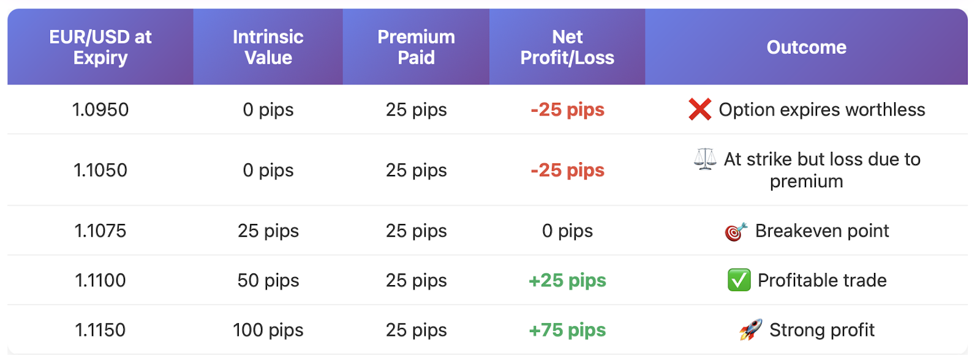
Task: Select the Outcome column header
Action: tap(807, 47)
